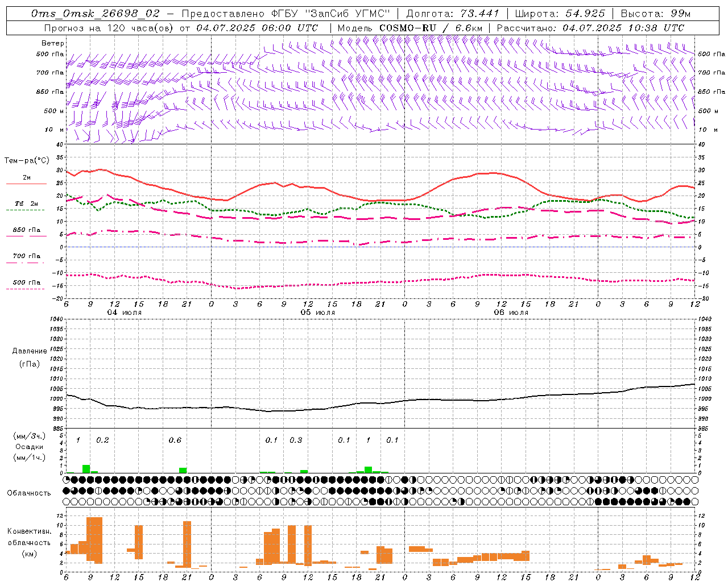Screen dimensions: 728x582
Task: Select the "Облачность" cloud cover label
Action: (x=29, y=493)
